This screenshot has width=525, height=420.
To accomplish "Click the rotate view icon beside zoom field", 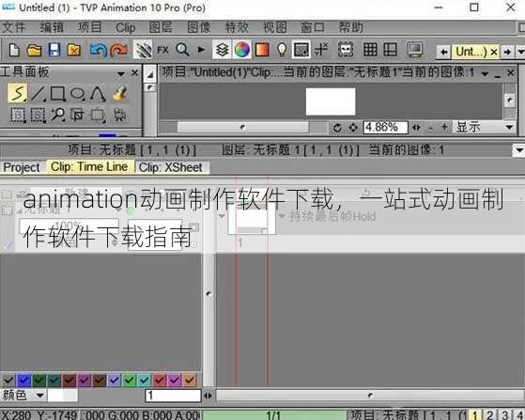I will pyautogui.click(x=337, y=128).
